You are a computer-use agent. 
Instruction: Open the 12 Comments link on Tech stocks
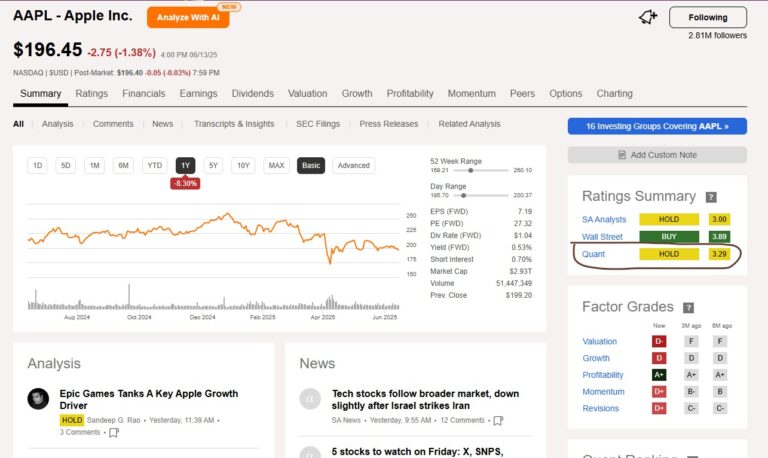click(462, 420)
